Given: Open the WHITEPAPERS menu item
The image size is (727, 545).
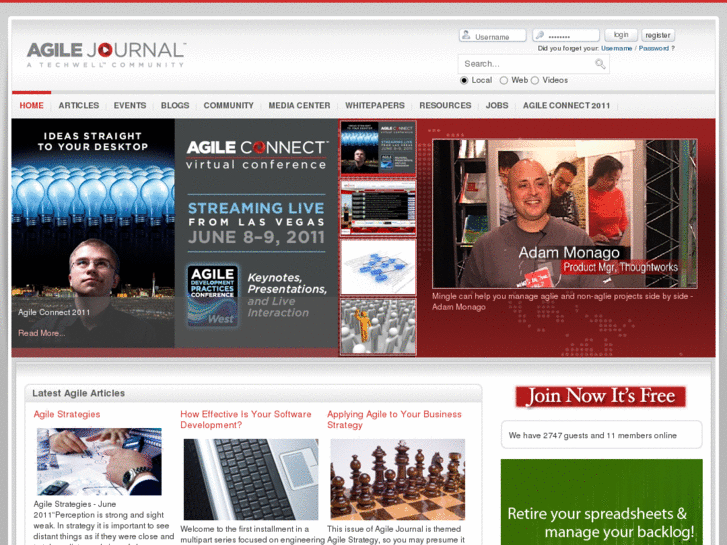Looking at the screenshot, I should pyautogui.click(x=375, y=105).
